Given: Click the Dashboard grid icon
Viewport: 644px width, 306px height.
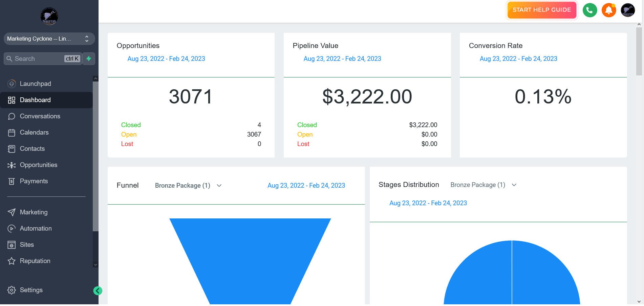Looking at the screenshot, I should (12, 100).
